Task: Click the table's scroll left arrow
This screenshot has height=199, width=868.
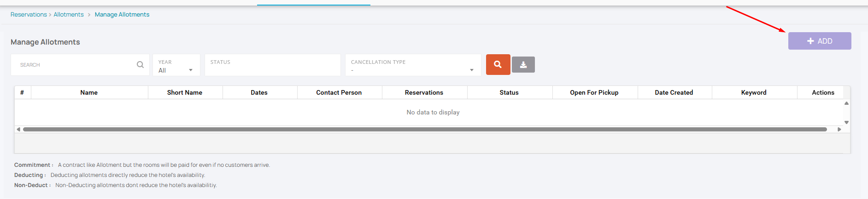Action: [18, 129]
